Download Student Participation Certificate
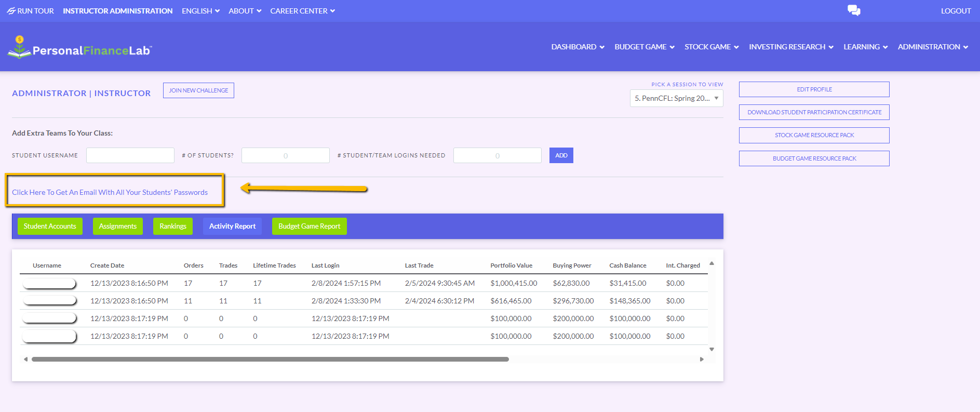 pyautogui.click(x=814, y=112)
